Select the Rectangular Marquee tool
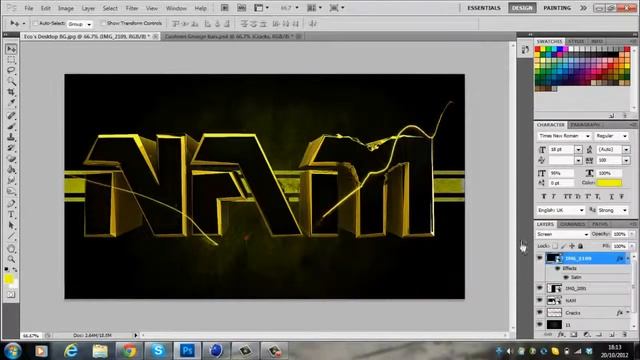The height and width of the screenshot is (360, 640). (11, 60)
